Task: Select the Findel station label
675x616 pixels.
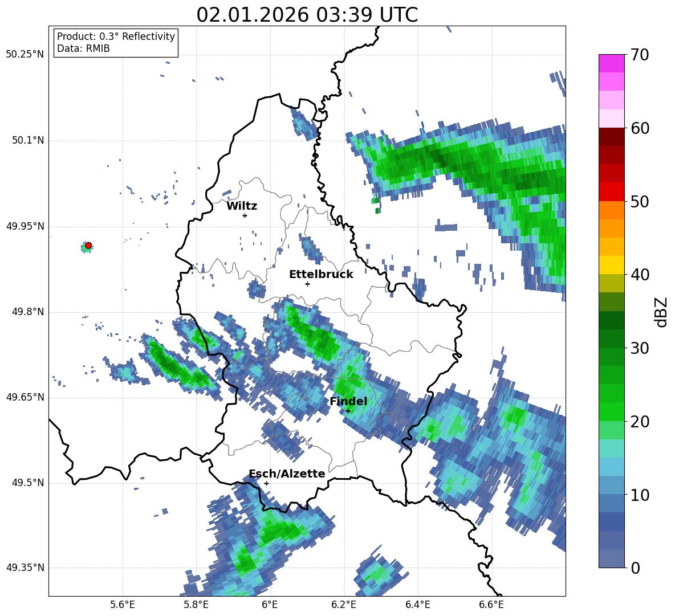Action: (348, 401)
